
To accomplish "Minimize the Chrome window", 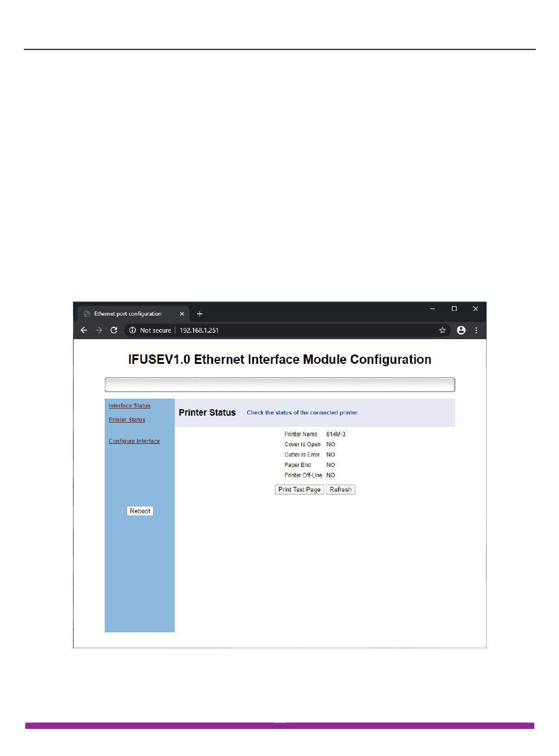I will coord(432,309).
